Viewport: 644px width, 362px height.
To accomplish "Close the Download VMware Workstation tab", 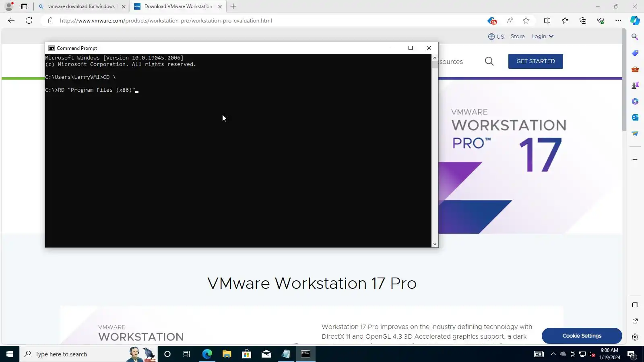I will pos(220,6).
